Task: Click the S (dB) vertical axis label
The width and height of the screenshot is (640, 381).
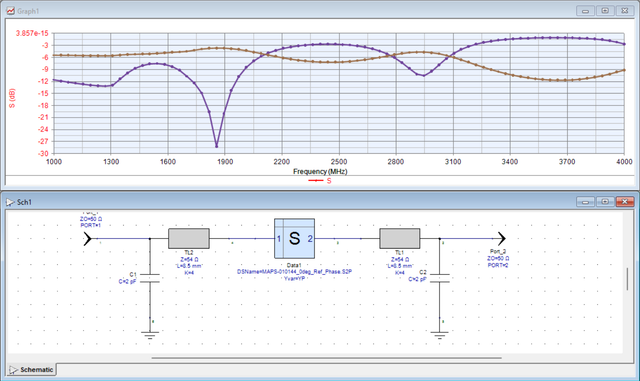Action: click(12, 98)
